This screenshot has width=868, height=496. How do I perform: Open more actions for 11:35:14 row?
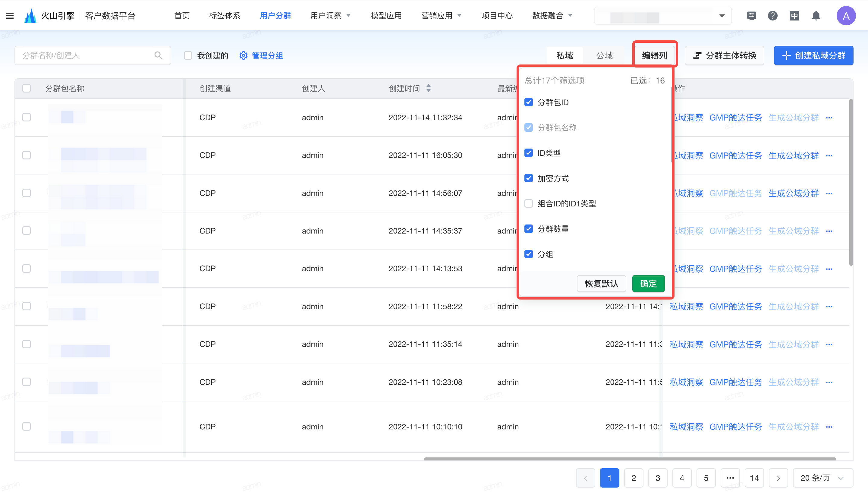(x=829, y=345)
